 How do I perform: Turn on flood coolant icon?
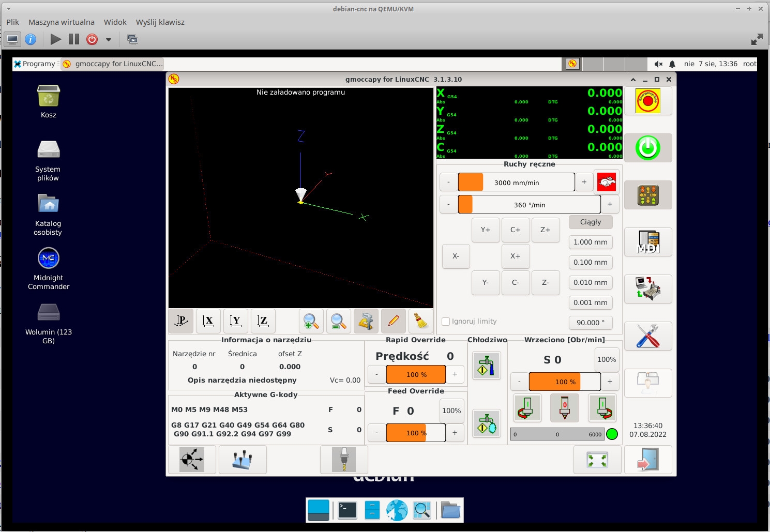(x=486, y=366)
